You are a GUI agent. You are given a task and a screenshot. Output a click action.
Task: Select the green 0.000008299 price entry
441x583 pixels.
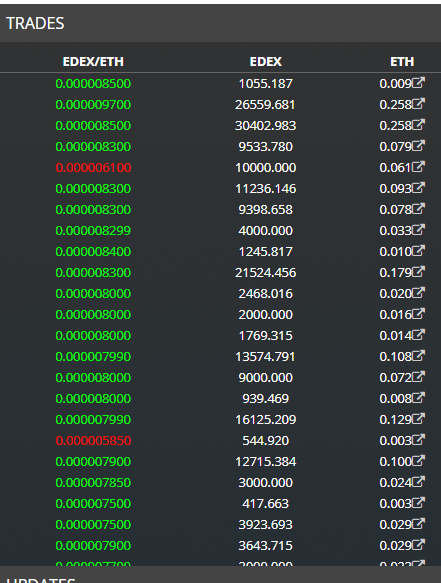pyautogui.click(x=93, y=231)
